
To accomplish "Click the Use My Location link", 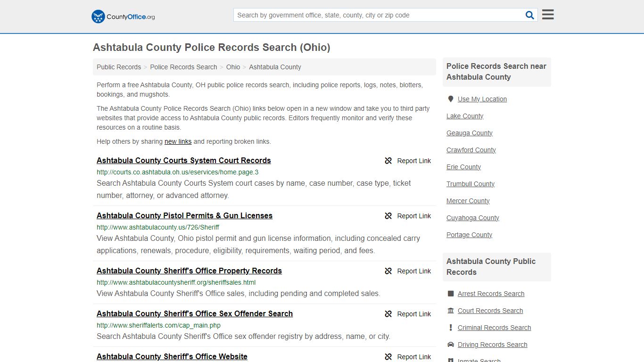I will click(x=482, y=99).
